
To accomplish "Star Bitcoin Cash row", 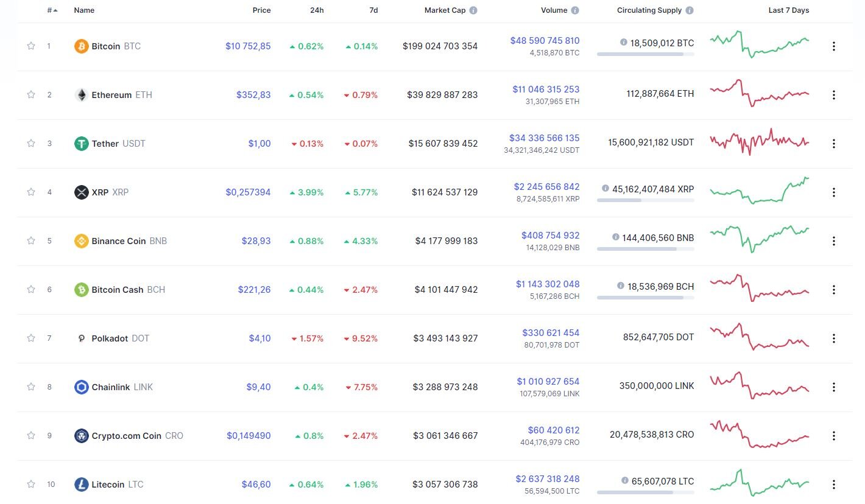I will click(31, 289).
